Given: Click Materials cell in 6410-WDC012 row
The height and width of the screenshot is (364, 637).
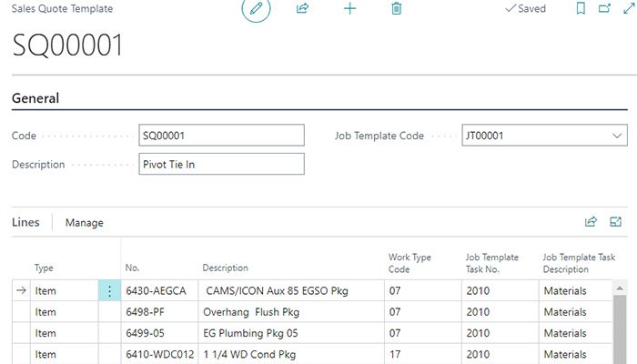Looking at the screenshot, I should [x=575, y=354].
